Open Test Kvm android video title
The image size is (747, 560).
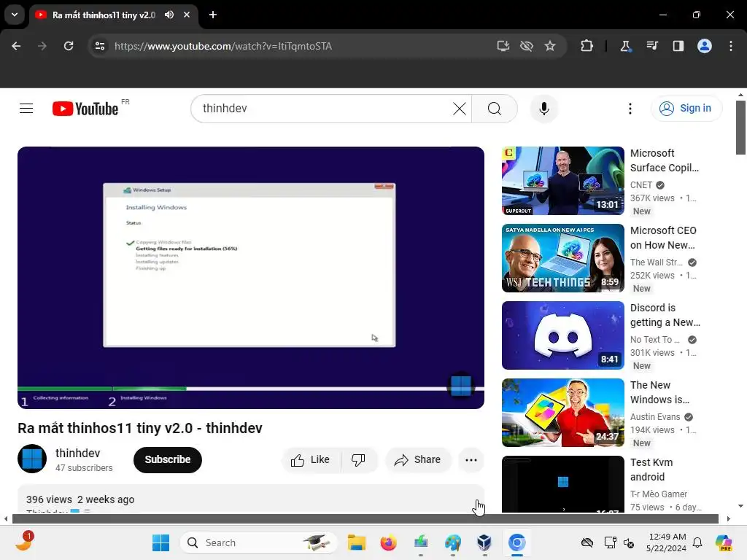(x=651, y=470)
